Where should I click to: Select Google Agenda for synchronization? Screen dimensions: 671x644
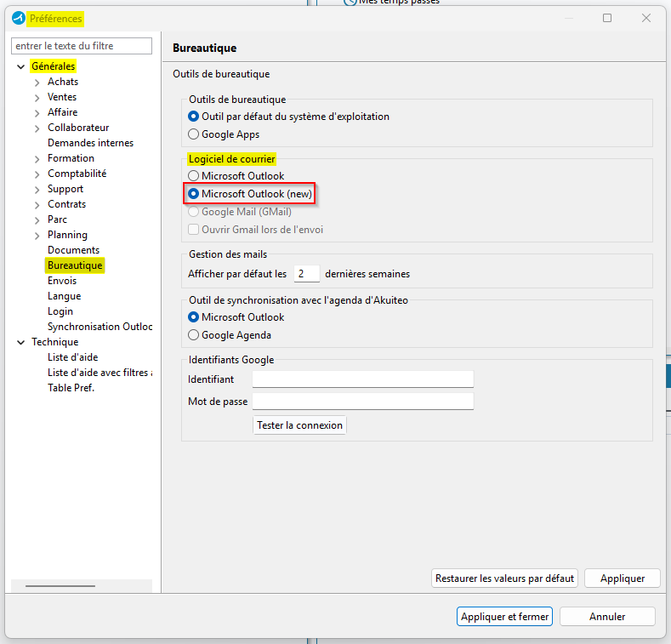pyautogui.click(x=193, y=335)
